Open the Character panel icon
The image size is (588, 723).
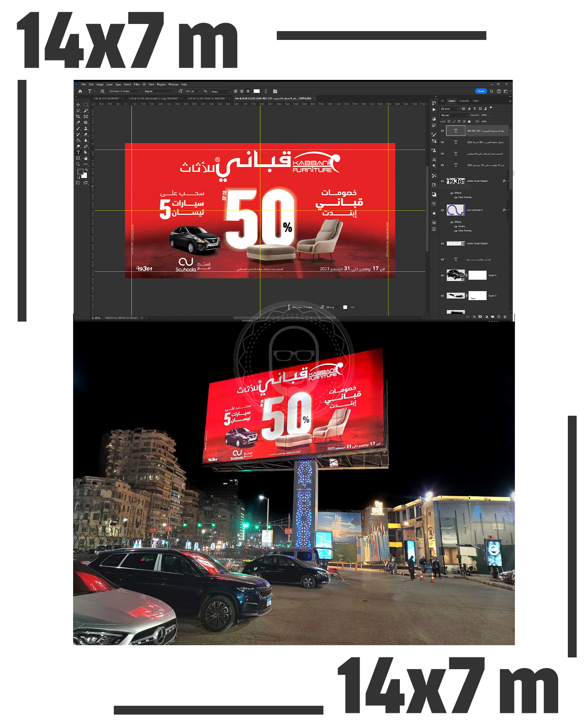434,160
